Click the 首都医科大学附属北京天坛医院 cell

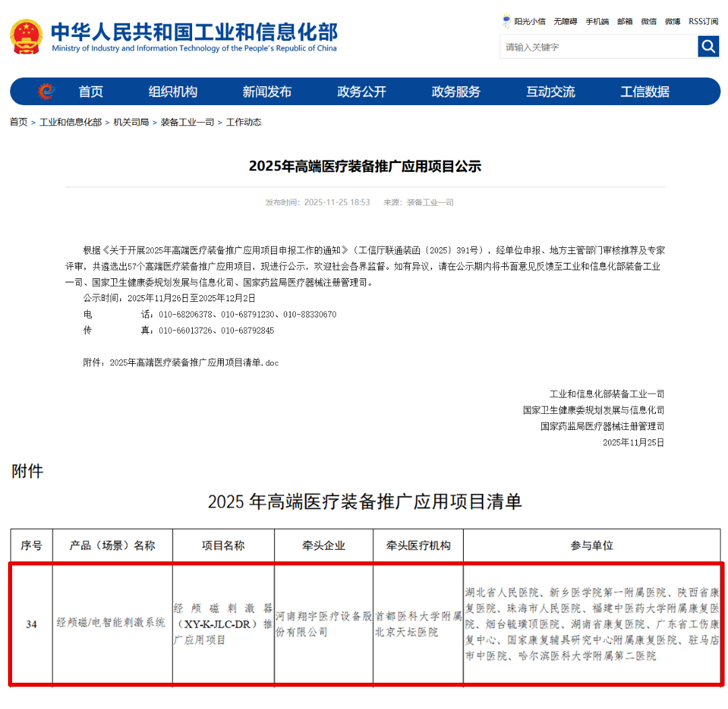419,624
